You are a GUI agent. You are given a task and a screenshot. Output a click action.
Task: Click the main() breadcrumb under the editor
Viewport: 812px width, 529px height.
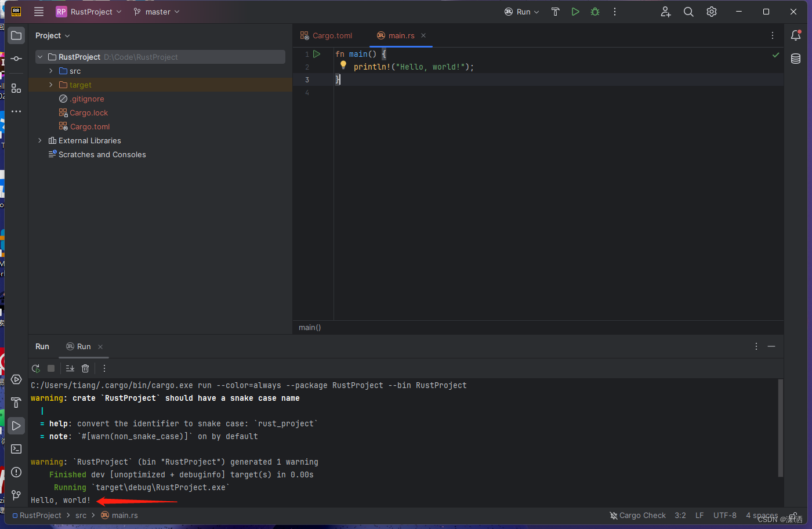click(310, 328)
